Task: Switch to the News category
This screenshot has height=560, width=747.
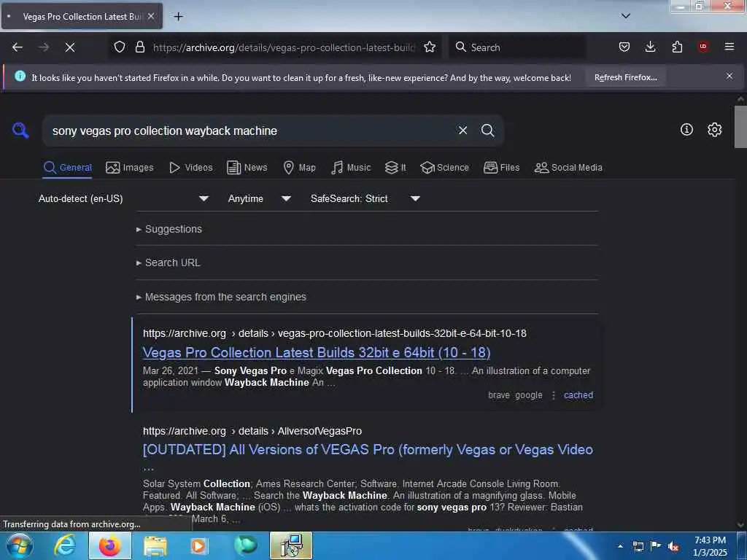Action: [247, 168]
